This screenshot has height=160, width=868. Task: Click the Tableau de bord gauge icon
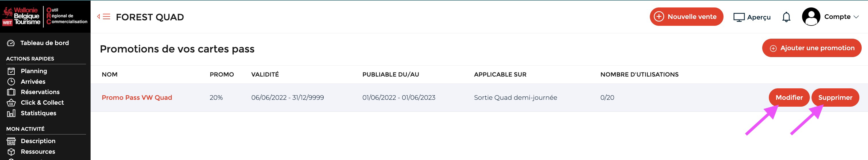(11, 43)
